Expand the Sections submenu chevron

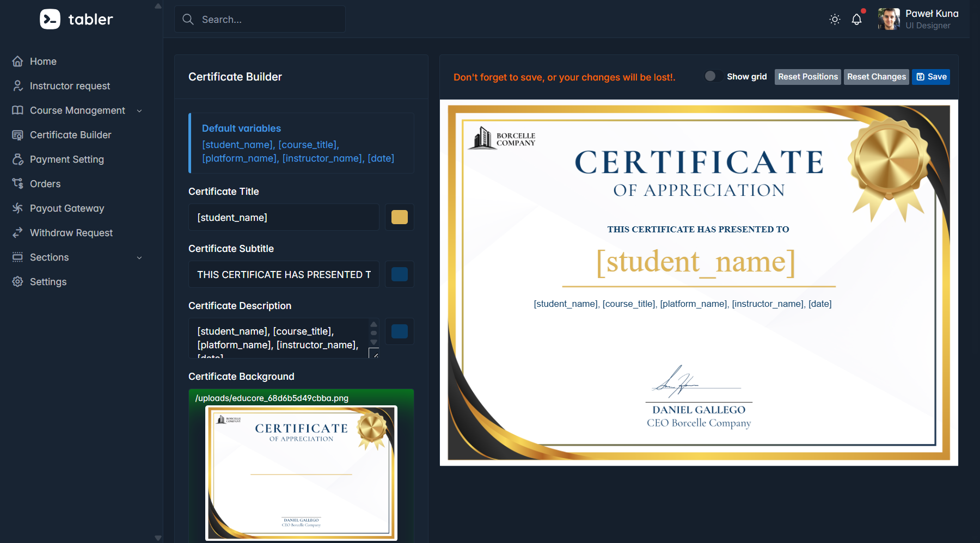pyautogui.click(x=139, y=258)
